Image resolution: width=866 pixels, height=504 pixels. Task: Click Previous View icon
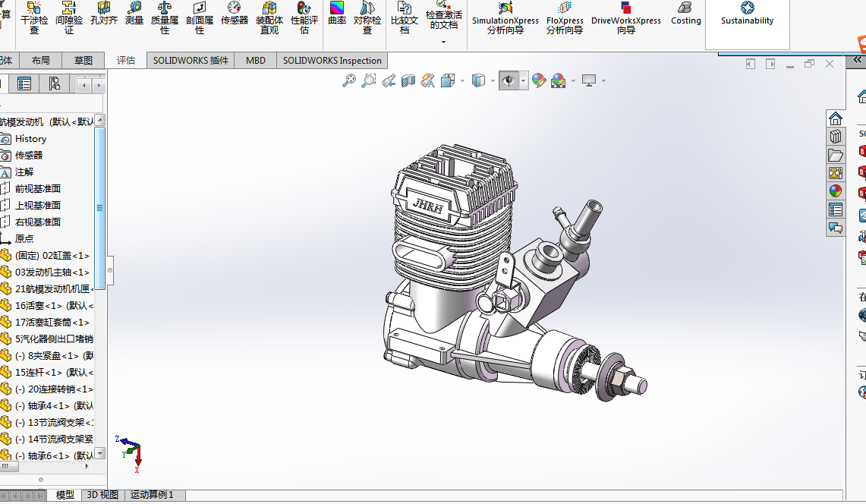(x=389, y=80)
